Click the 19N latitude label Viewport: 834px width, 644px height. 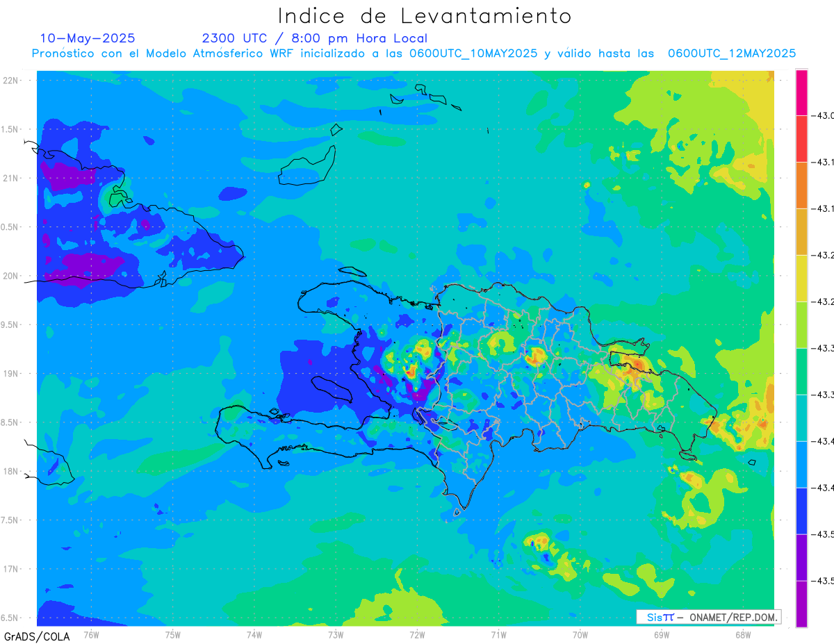(x=11, y=373)
